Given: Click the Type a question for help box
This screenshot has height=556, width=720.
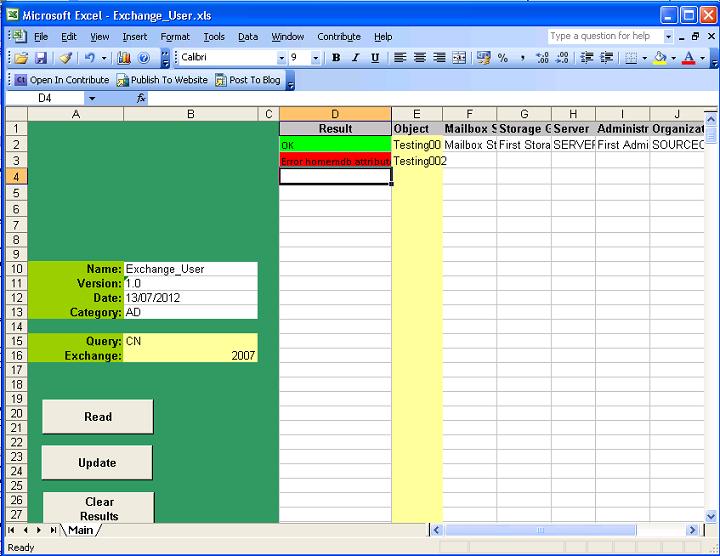Looking at the screenshot, I should pyautogui.click(x=604, y=36).
